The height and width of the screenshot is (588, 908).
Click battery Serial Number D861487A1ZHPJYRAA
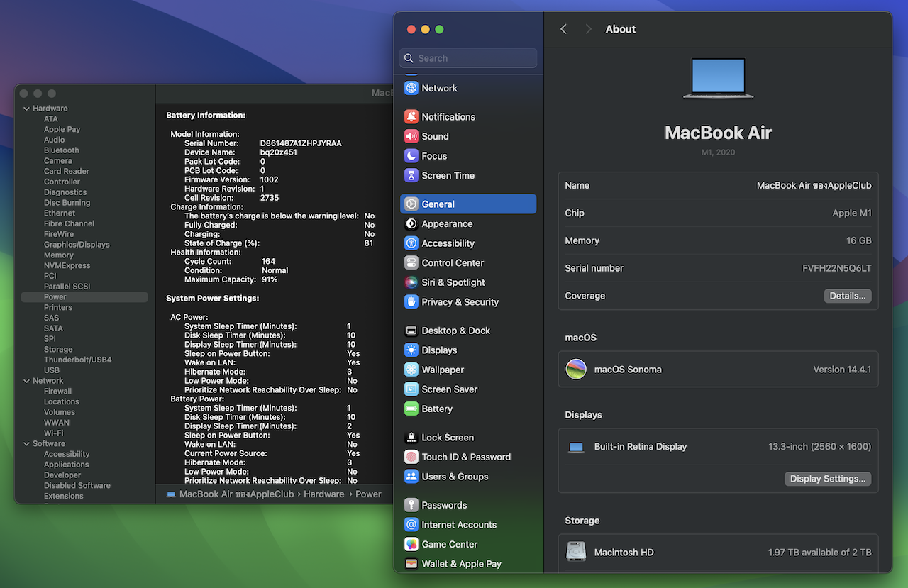(301, 143)
